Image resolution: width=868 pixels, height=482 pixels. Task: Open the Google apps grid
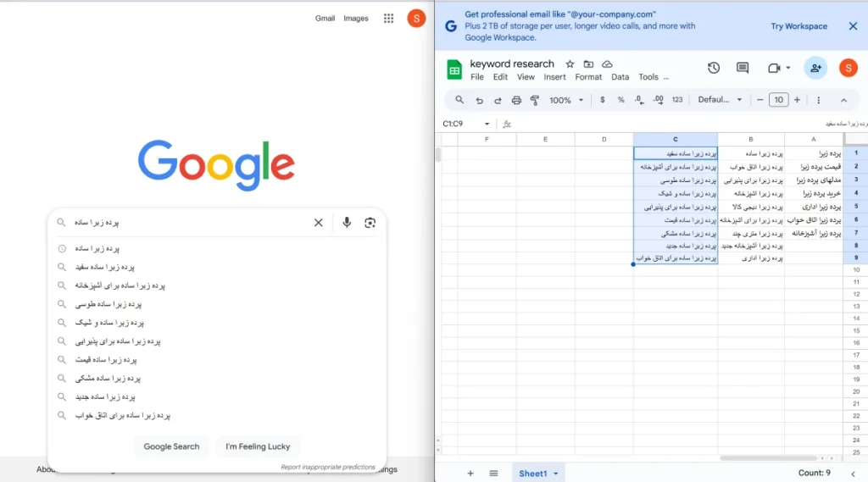388,19
